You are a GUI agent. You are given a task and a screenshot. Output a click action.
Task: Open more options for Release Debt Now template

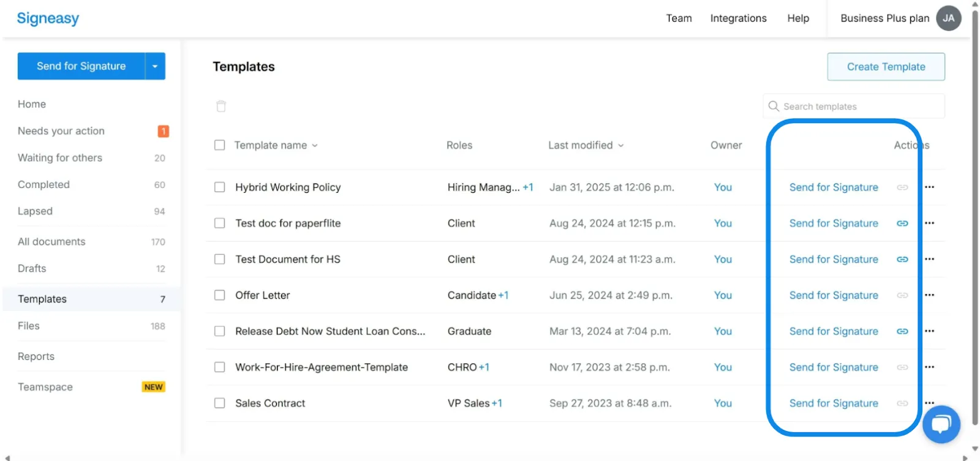tap(930, 331)
